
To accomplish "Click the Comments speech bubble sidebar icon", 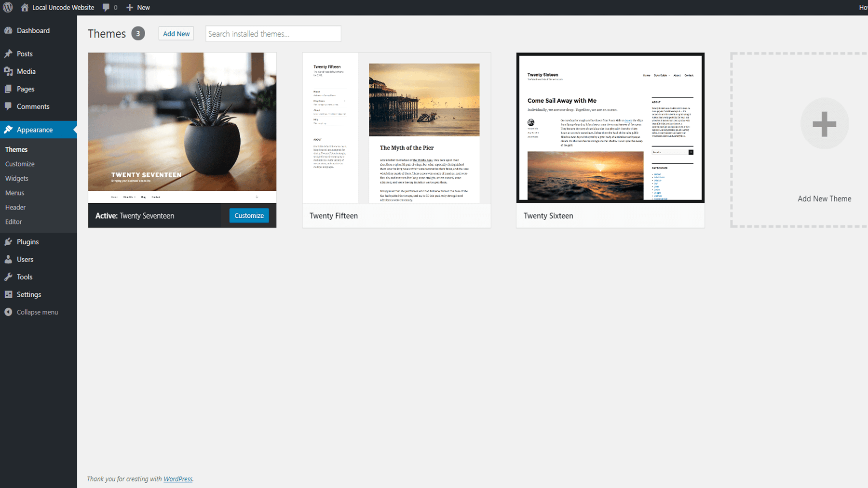I will click(8, 106).
